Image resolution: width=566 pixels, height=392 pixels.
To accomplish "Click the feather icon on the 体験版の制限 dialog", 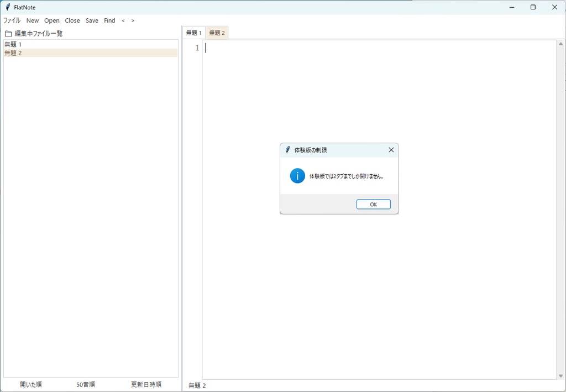I will coord(287,149).
